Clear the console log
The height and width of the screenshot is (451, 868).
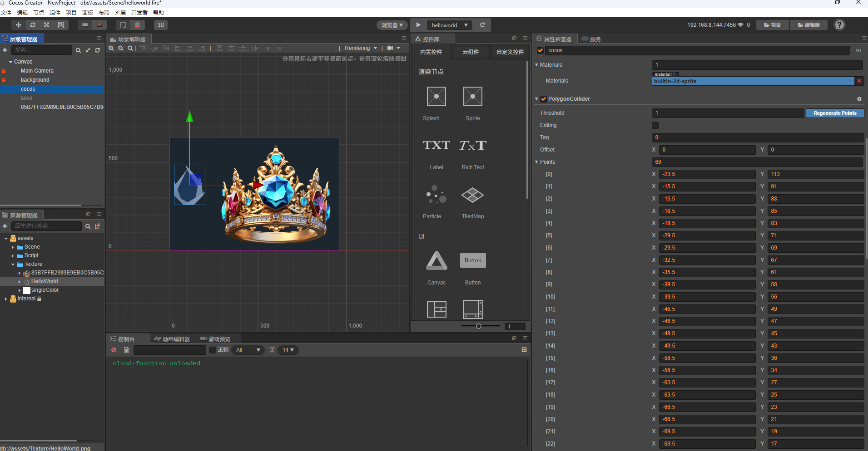[114, 350]
